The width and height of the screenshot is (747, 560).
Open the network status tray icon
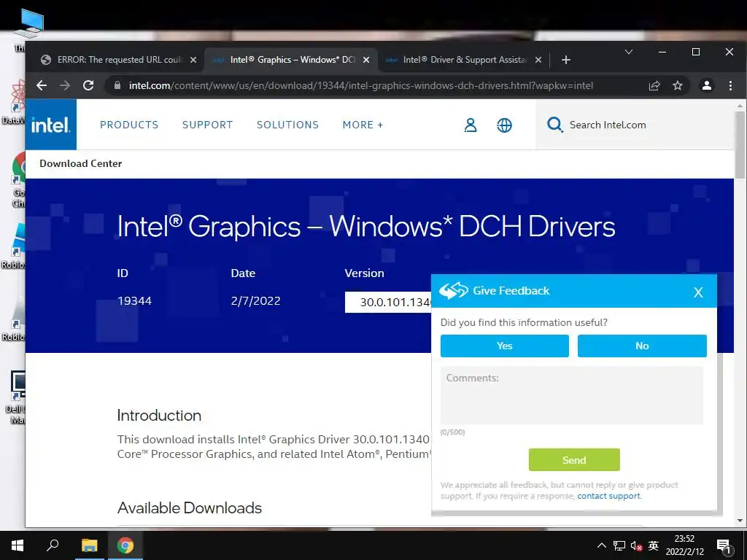619,545
